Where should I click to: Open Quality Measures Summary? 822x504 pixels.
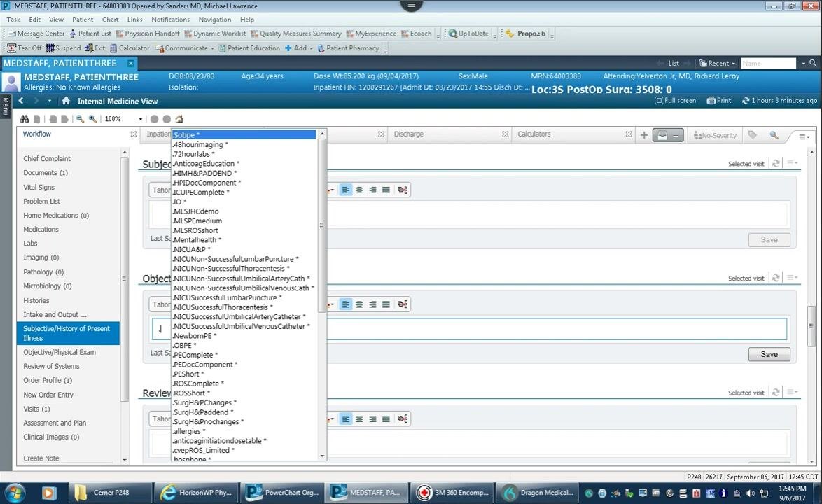click(x=295, y=34)
